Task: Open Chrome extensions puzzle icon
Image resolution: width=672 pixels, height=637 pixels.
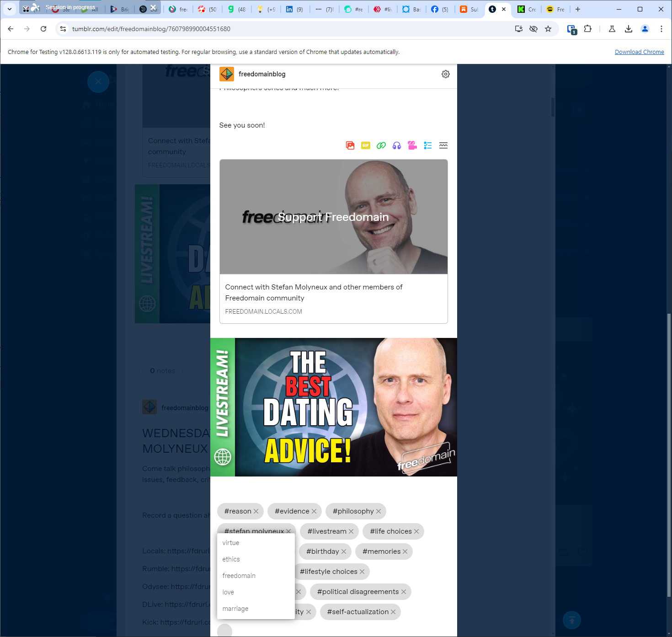Action: 588,29
